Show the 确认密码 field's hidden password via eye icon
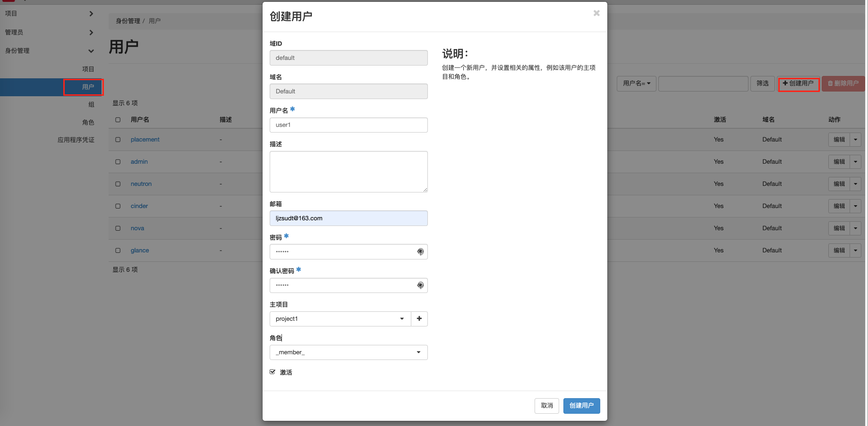The image size is (868, 426). pyautogui.click(x=420, y=285)
